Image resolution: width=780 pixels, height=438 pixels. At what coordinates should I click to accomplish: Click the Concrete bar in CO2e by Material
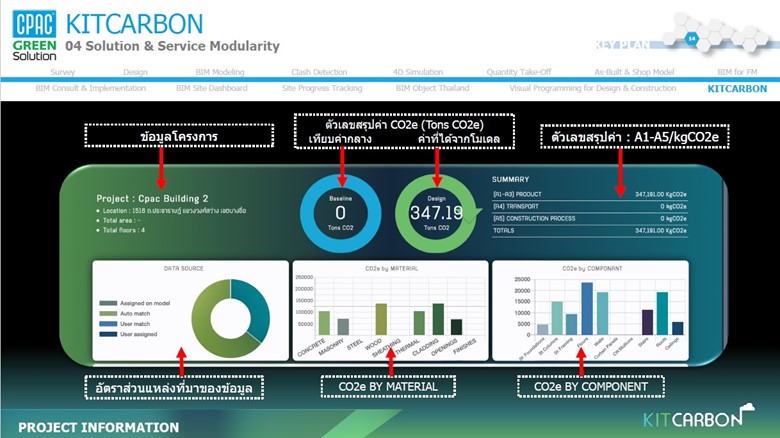coord(324,323)
